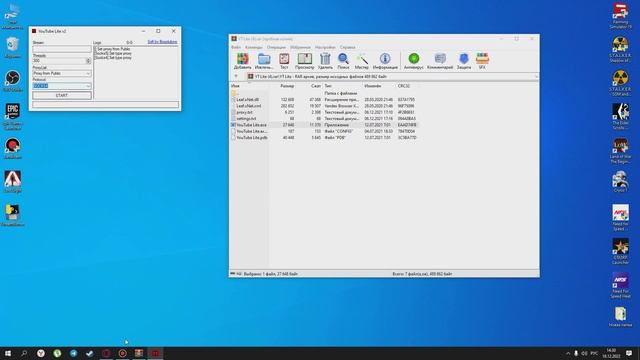Open the Yandex Browser taskbar icon
Image resolution: width=640 pixels, height=360 pixels.
click(41, 353)
